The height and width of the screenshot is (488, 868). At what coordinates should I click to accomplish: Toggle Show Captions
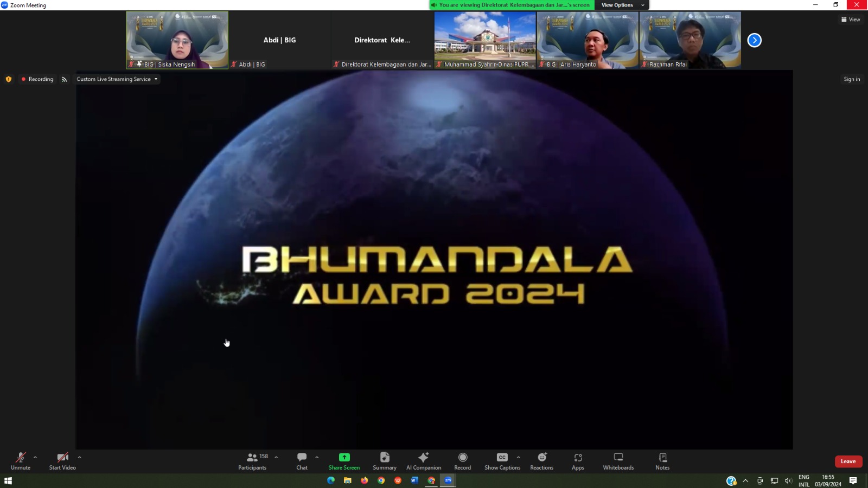[502, 461]
